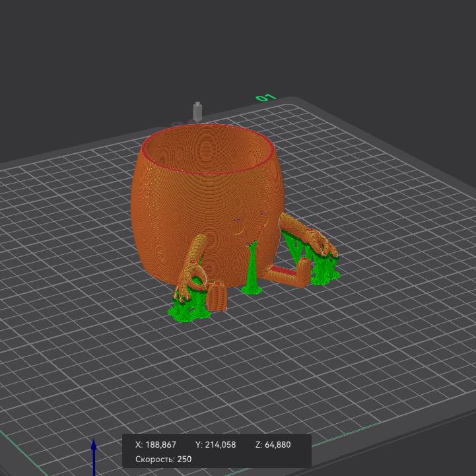Click the Y: 214,058 coordinate readout
The image size is (476, 476).
pyautogui.click(x=215, y=445)
